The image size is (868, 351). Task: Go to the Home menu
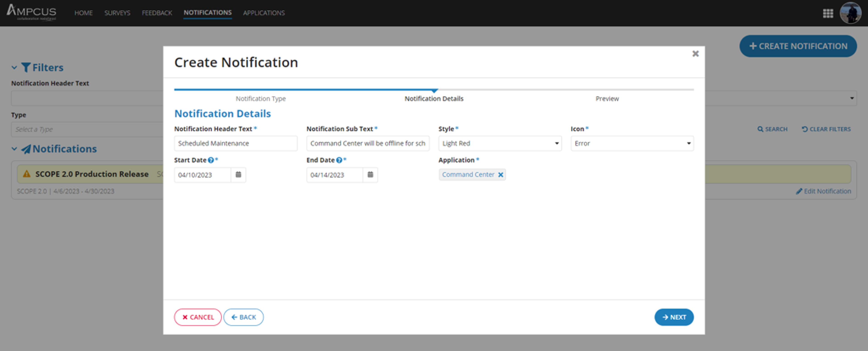click(83, 13)
